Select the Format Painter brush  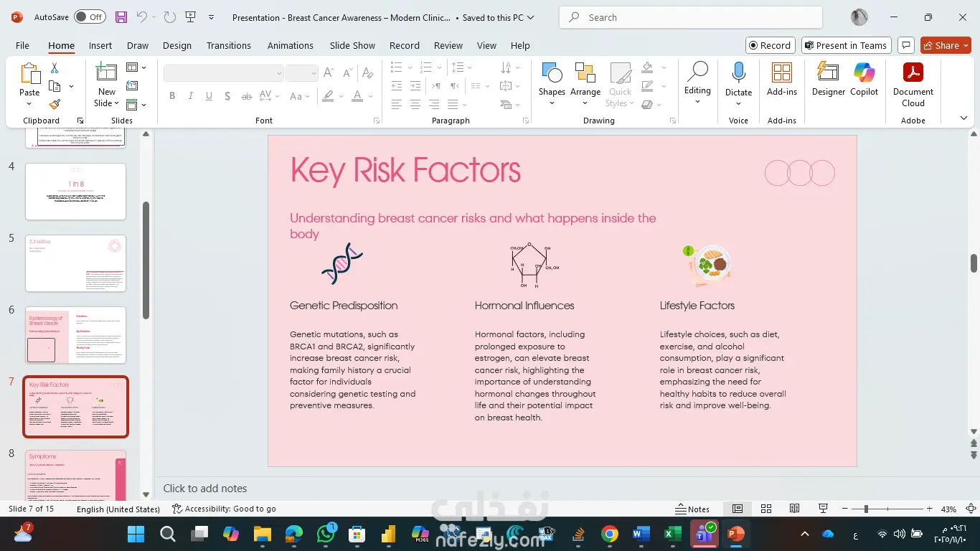[x=55, y=104]
